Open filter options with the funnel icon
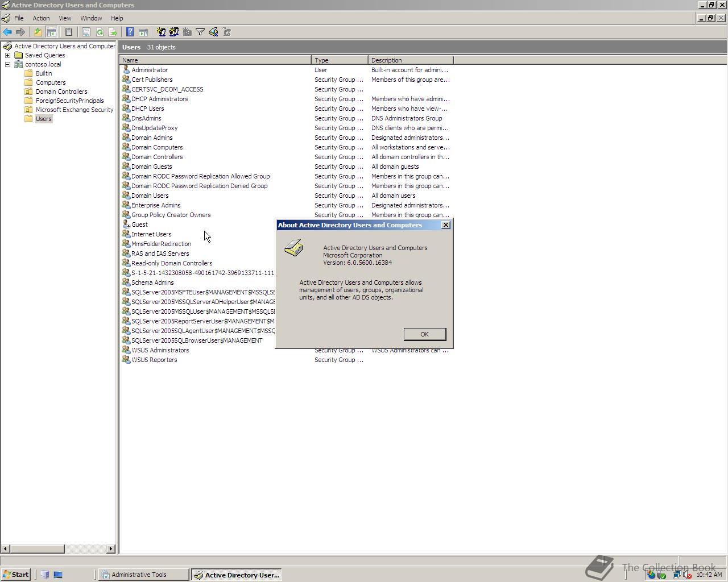This screenshot has width=728, height=582. coord(200,32)
